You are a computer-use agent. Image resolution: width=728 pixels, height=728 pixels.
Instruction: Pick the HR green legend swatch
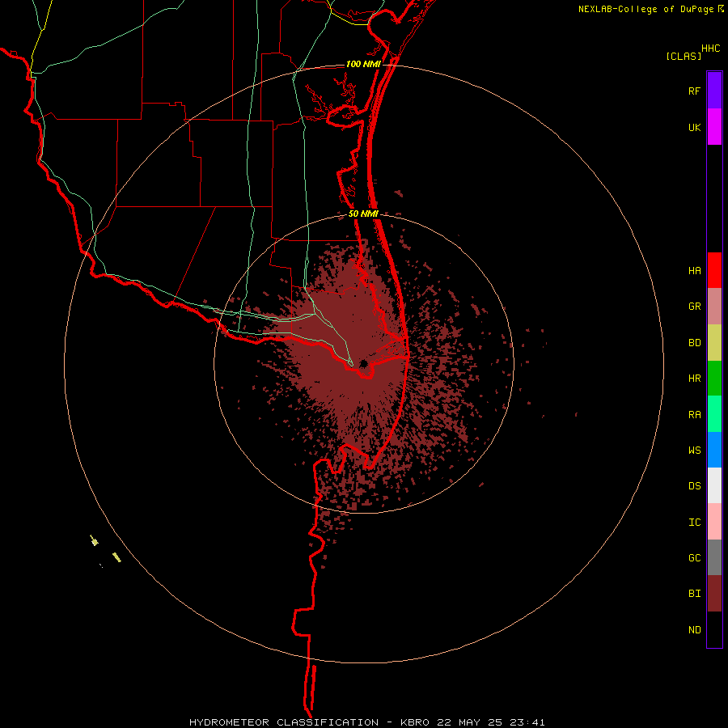(x=714, y=379)
